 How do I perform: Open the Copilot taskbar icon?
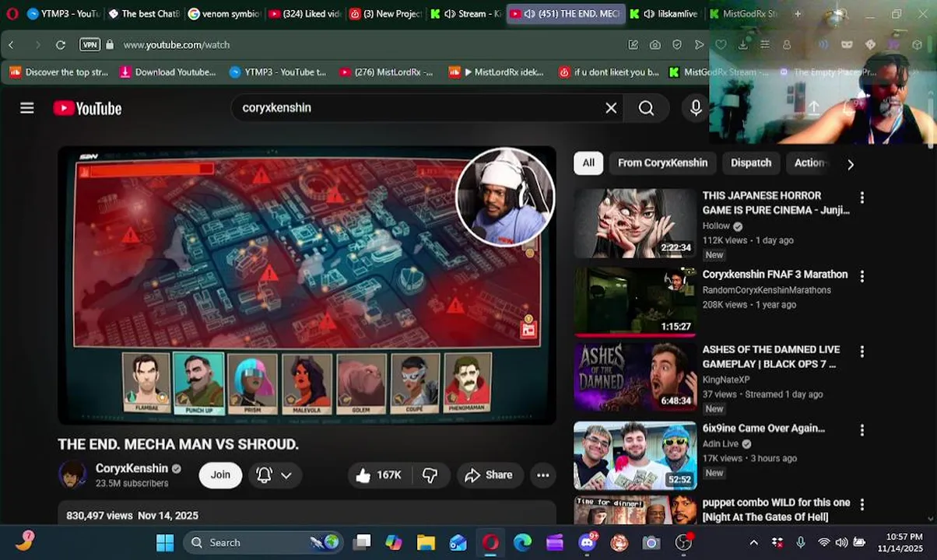[394, 543]
